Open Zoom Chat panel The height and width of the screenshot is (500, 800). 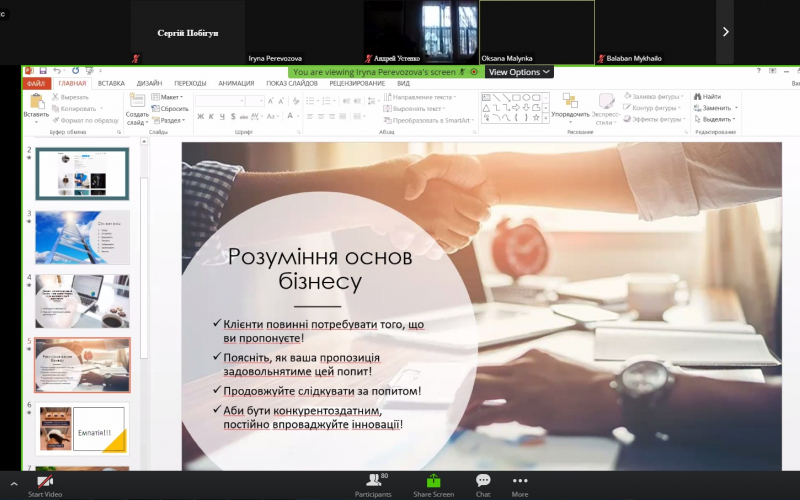point(483,486)
